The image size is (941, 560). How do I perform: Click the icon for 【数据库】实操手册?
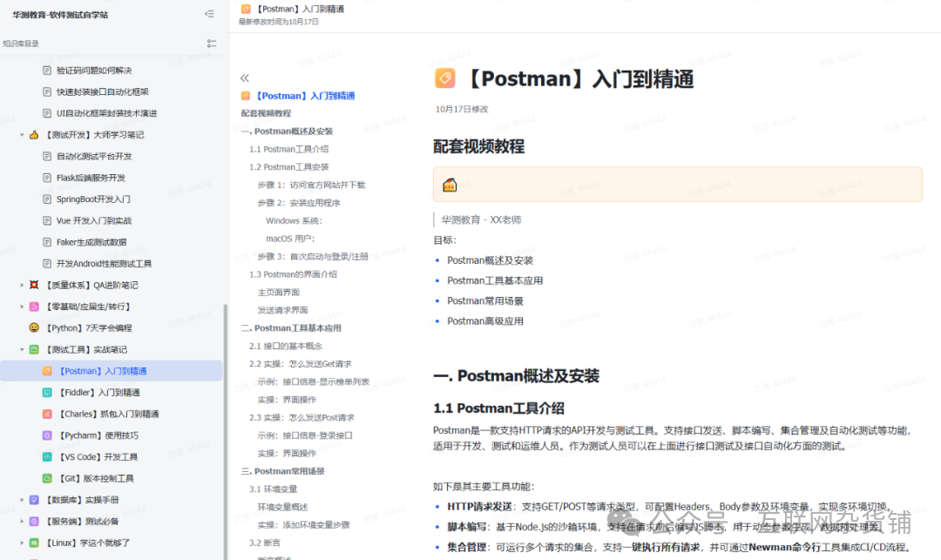tap(34, 499)
